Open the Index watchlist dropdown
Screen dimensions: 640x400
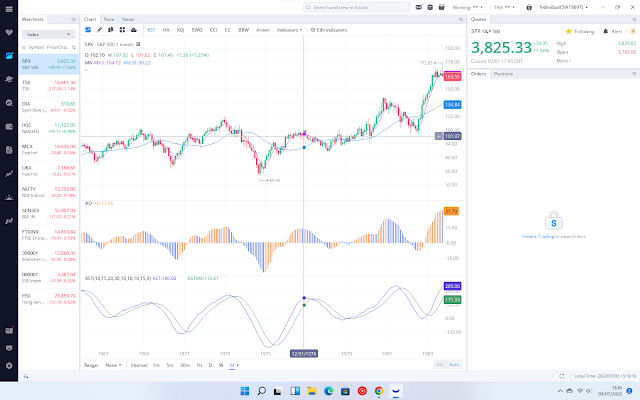point(49,34)
